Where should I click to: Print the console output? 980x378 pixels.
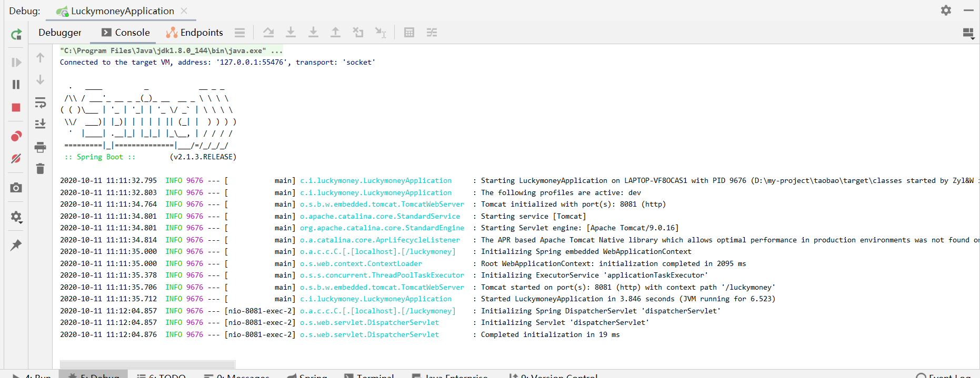(x=41, y=147)
